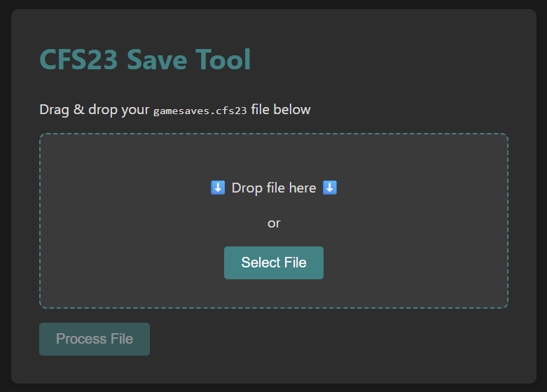Click the right blue down-arrow icon
The image size is (547, 392).
tap(330, 188)
